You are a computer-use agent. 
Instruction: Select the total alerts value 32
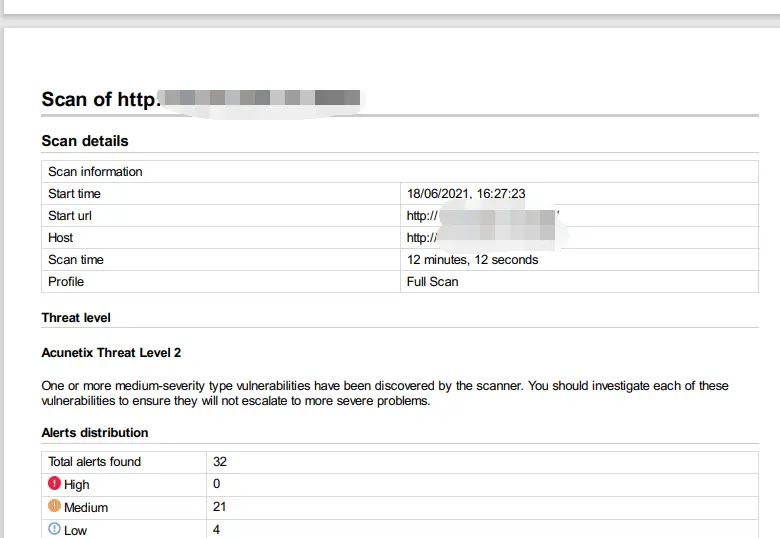(x=220, y=461)
